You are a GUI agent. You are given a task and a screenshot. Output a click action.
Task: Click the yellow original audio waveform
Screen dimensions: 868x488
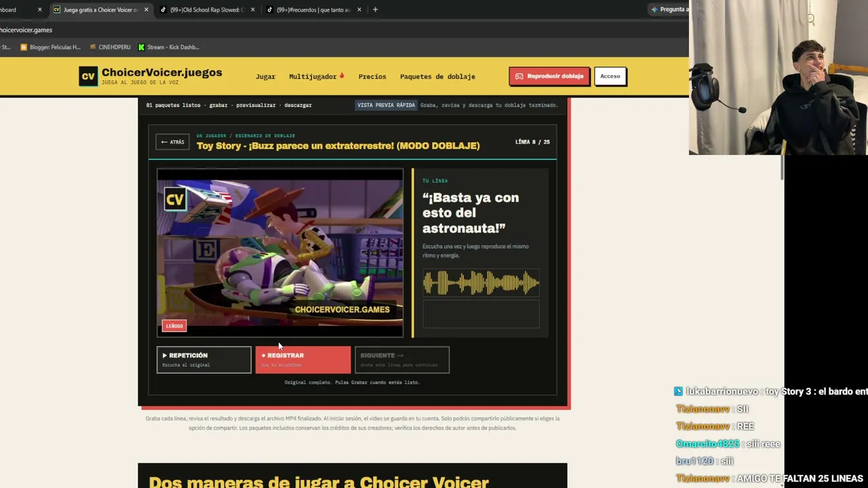pyautogui.click(x=481, y=283)
